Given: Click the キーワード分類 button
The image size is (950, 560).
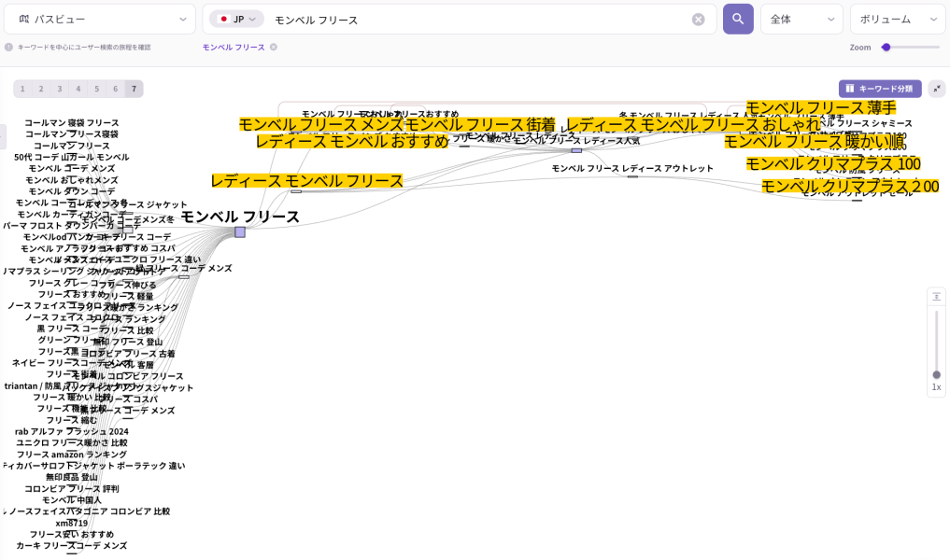Looking at the screenshot, I should 880,89.
